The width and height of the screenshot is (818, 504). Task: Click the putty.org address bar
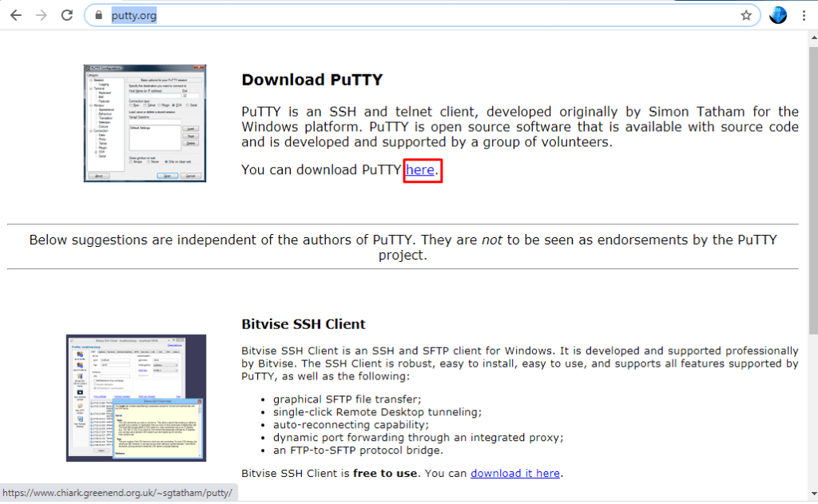[x=399, y=15]
